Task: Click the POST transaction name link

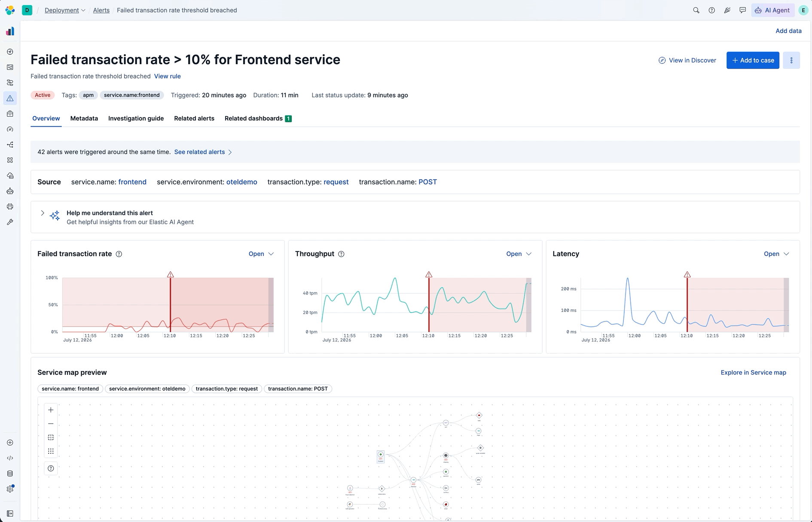Action: (x=427, y=182)
